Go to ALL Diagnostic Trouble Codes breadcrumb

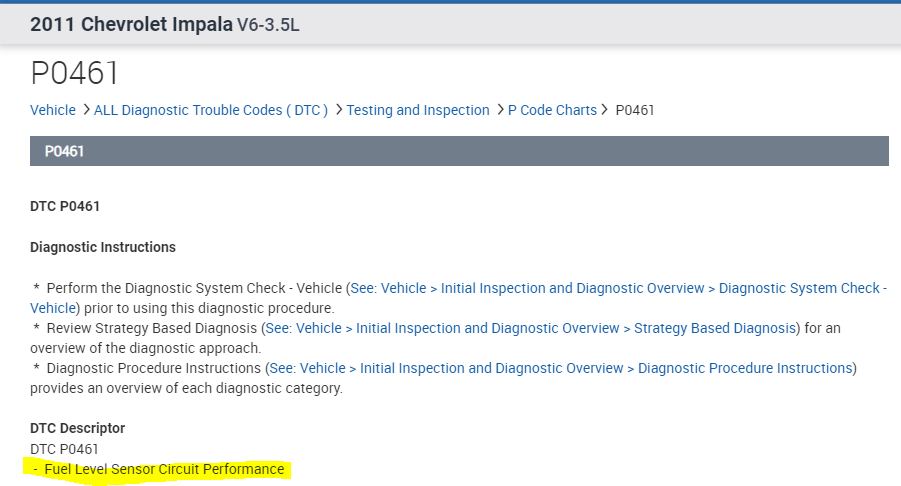[x=210, y=110]
